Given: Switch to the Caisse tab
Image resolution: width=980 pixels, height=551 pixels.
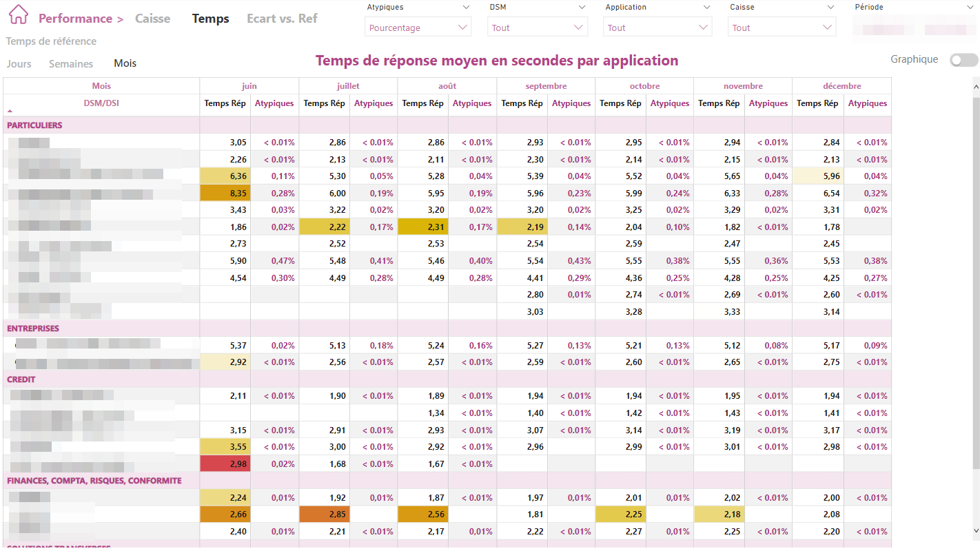Looking at the screenshot, I should click(x=152, y=19).
